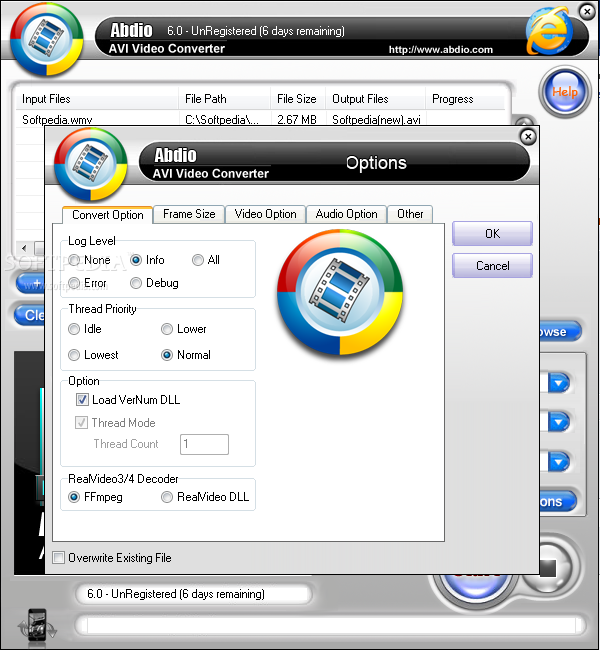Viewport: 600px width, 650px height.
Task: Open first blue dropdown arrow in main window
Action: click(x=559, y=383)
